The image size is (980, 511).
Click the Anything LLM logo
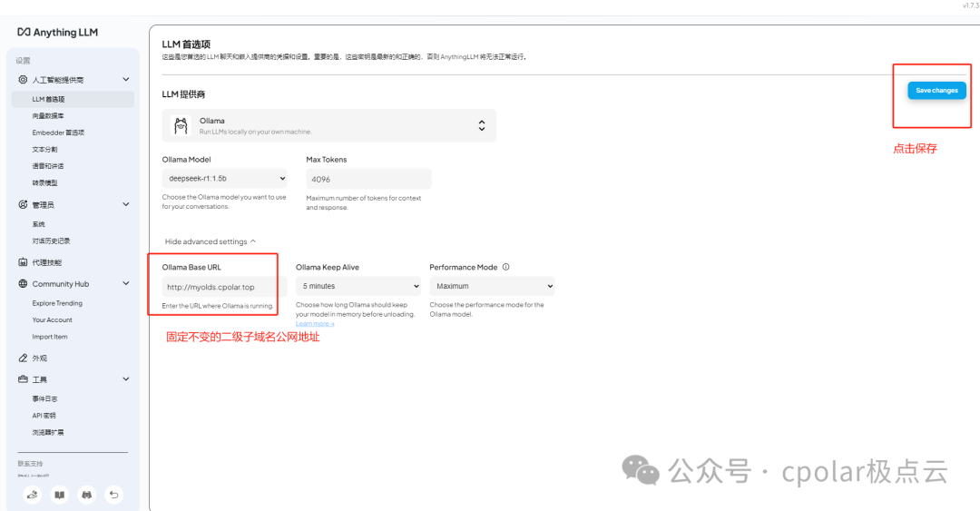[x=57, y=32]
